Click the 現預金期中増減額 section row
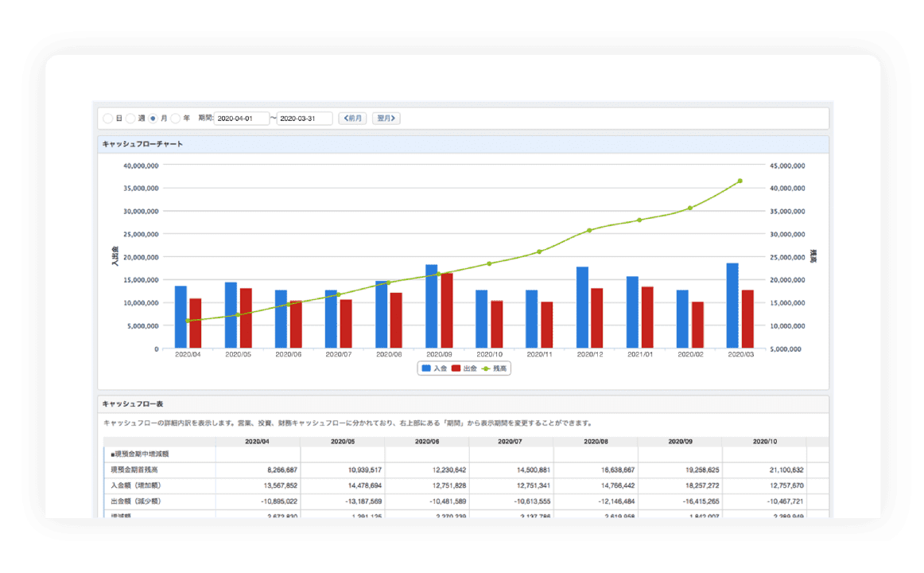Screen dimensions: 924x573 point(140,454)
